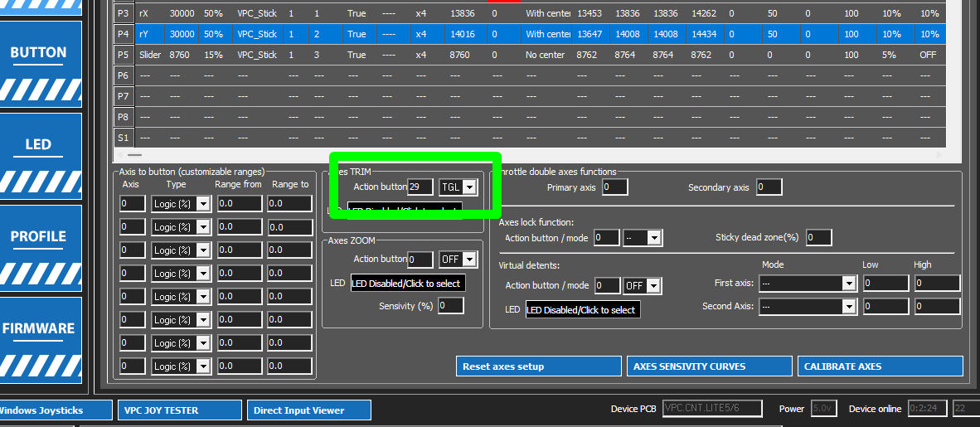The image size is (980, 427).
Task: Expand Axes TRIM TGL mode dropdown
Action: [458, 187]
